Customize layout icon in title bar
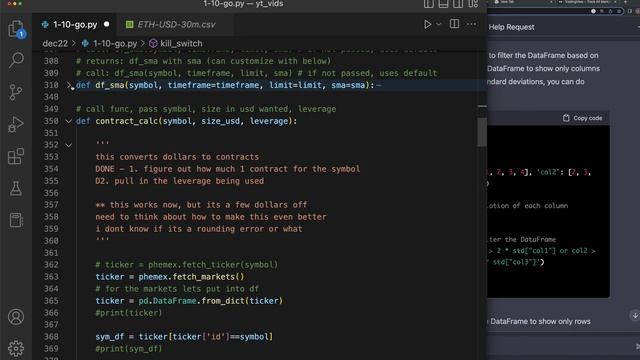This screenshot has height=360, width=640. (x=473, y=4)
